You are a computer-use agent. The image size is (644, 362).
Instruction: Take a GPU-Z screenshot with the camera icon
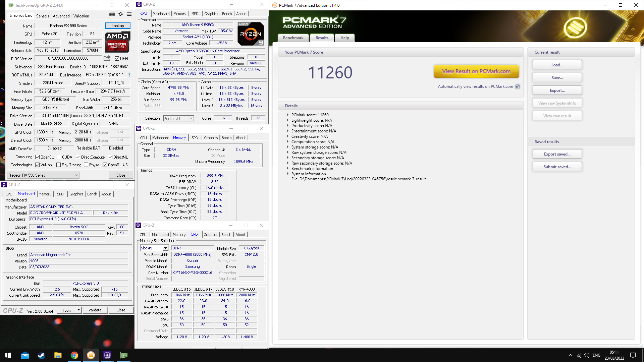(x=112, y=14)
